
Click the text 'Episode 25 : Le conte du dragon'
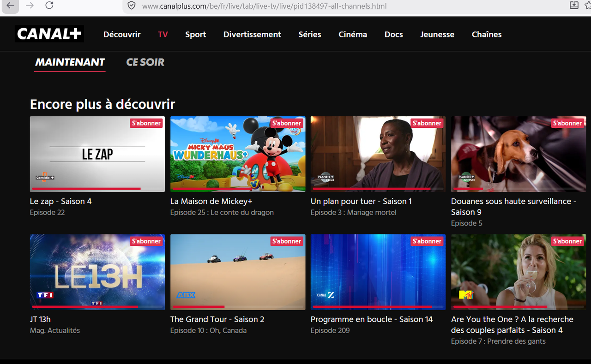[x=222, y=213]
